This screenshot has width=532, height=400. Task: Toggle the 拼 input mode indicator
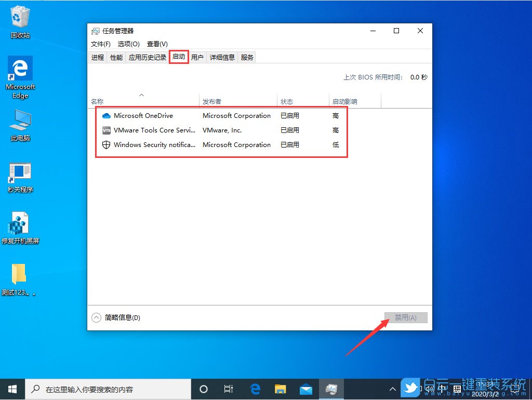[x=457, y=389]
